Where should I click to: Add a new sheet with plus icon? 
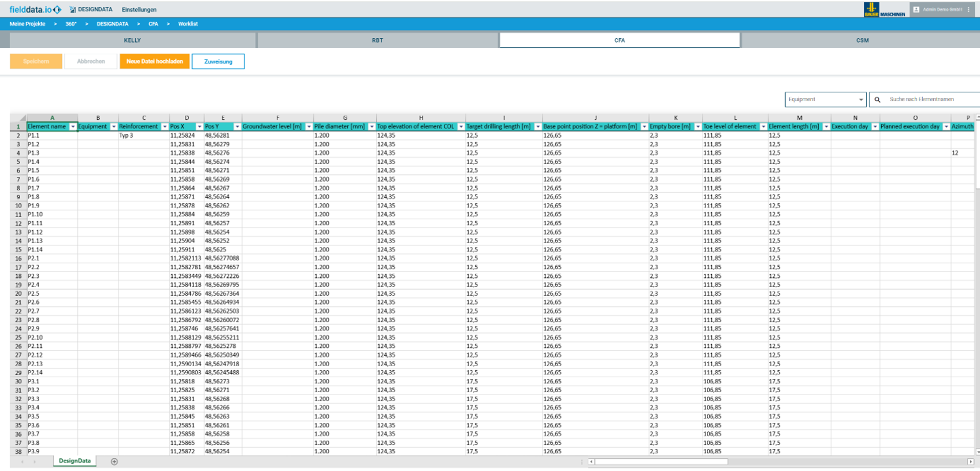coord(114,461)
